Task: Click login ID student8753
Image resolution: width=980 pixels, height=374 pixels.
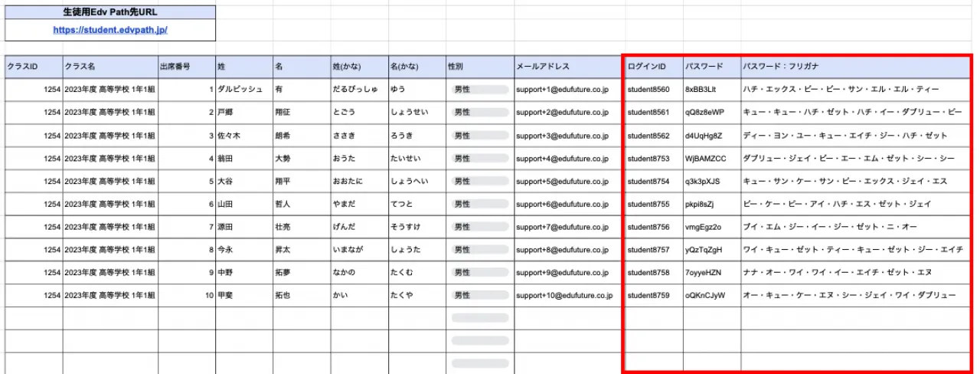Action: (x=655, y=159)
